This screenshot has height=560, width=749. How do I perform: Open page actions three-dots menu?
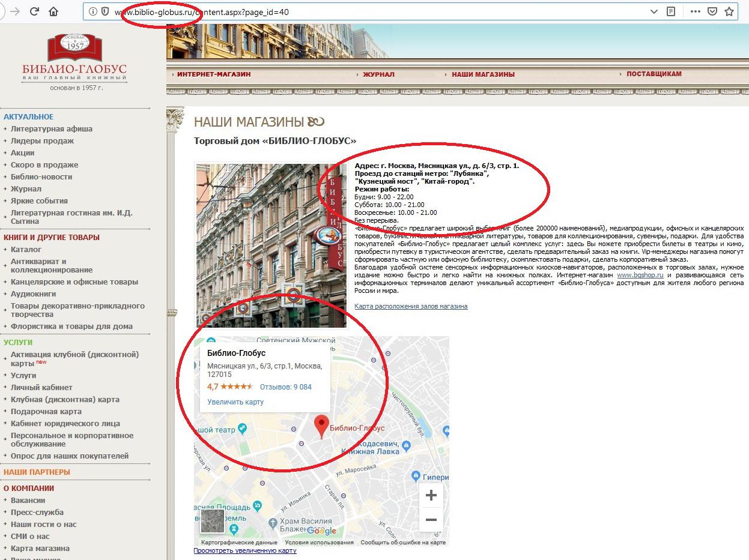point(695,11)
